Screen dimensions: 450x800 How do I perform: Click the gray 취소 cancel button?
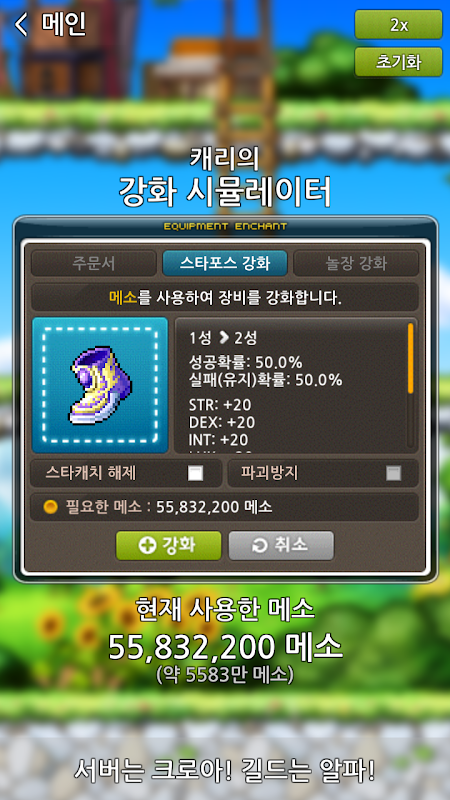pyautogui.click(x=281, y=545)
